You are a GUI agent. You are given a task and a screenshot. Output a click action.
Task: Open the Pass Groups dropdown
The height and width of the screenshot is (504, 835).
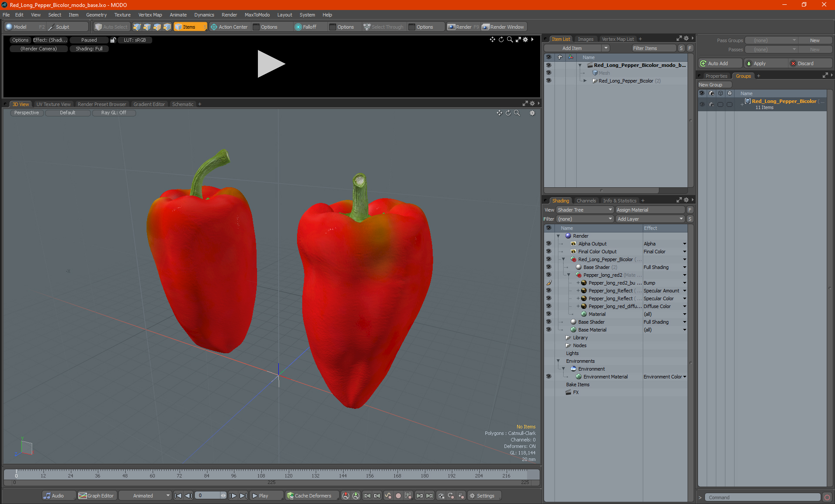pos(772,40)
